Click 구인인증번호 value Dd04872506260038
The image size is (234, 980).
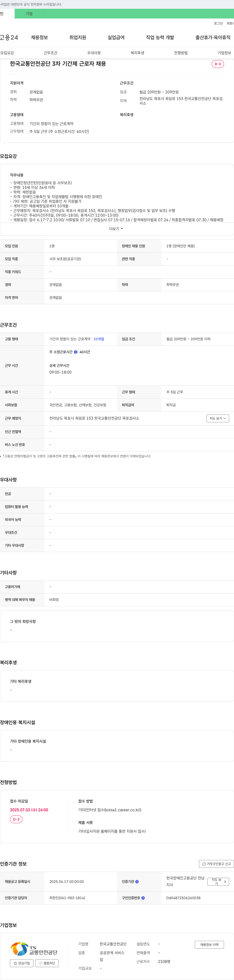[x=183, y=898]
